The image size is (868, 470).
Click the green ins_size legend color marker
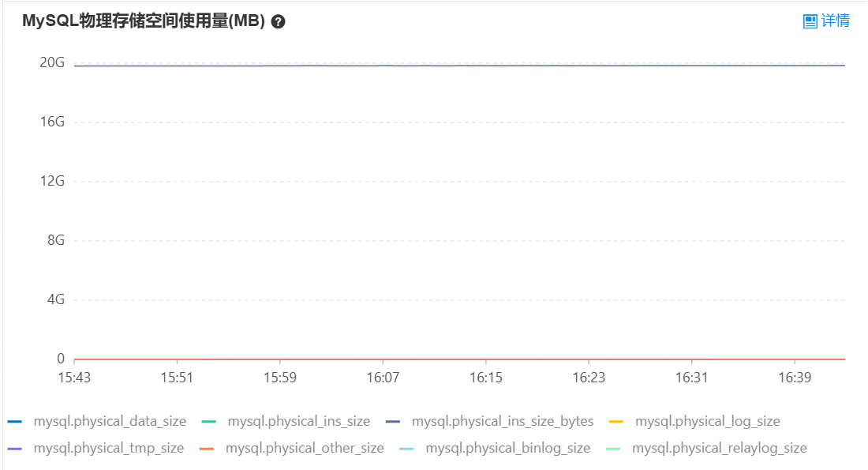(x=208, y=422)
